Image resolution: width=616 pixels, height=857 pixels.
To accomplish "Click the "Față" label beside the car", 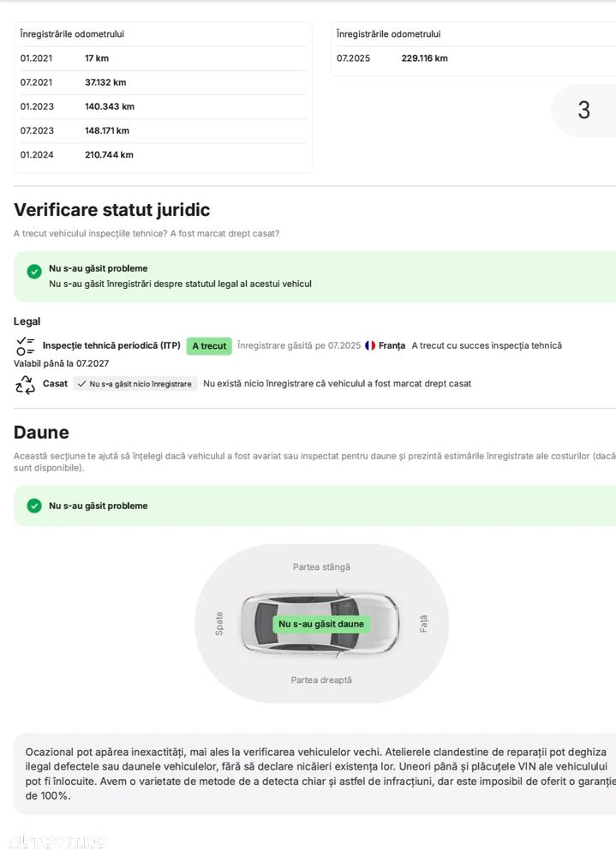I will pyautogui.click(x=422, y=623).
